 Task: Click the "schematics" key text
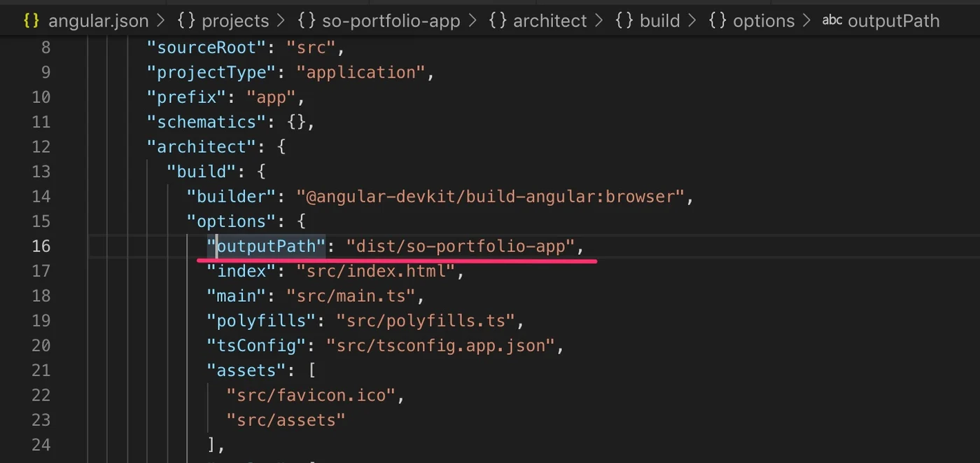(207, 122)
